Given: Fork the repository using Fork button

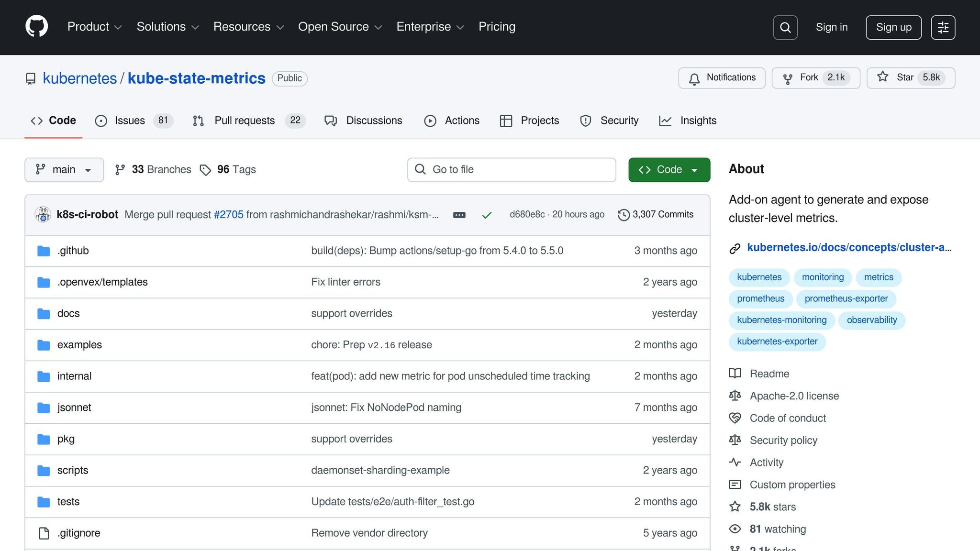Looking at the screenshot, I should pos(816,78).
